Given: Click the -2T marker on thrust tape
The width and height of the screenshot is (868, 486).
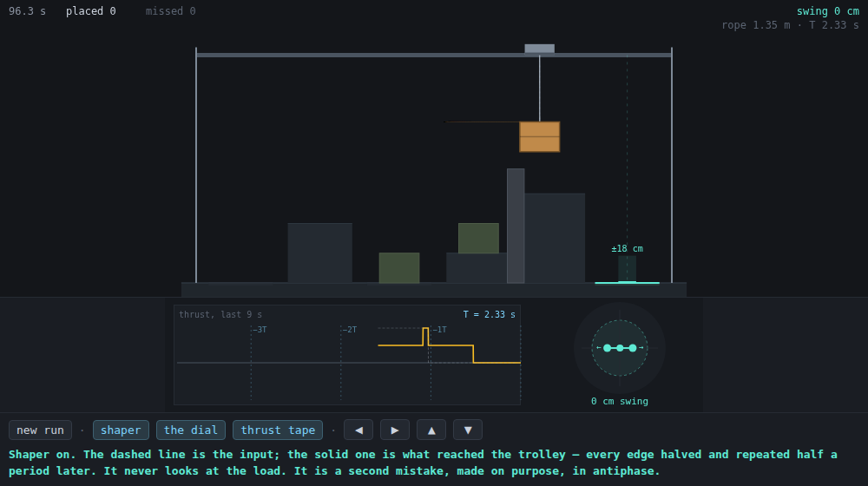Looking at the screenshot, I should 349,329.
